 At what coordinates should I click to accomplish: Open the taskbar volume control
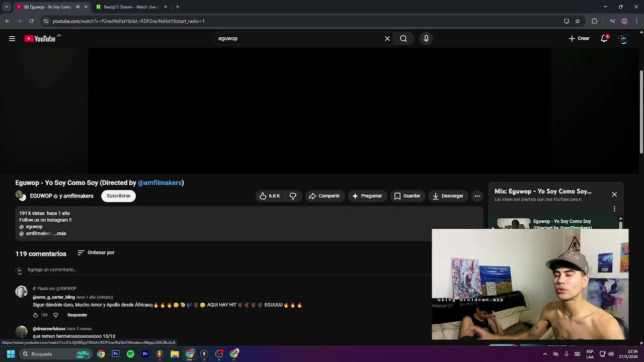pyautogui.click(x=611, y=354)
